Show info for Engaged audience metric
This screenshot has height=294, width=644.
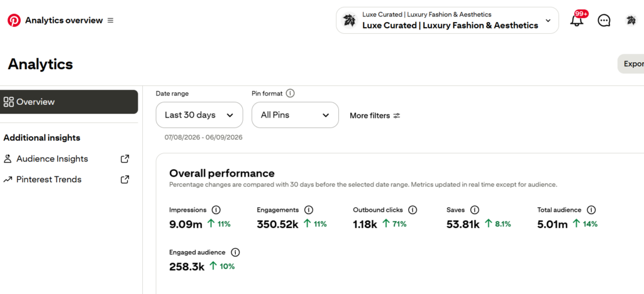pos(235,252)
